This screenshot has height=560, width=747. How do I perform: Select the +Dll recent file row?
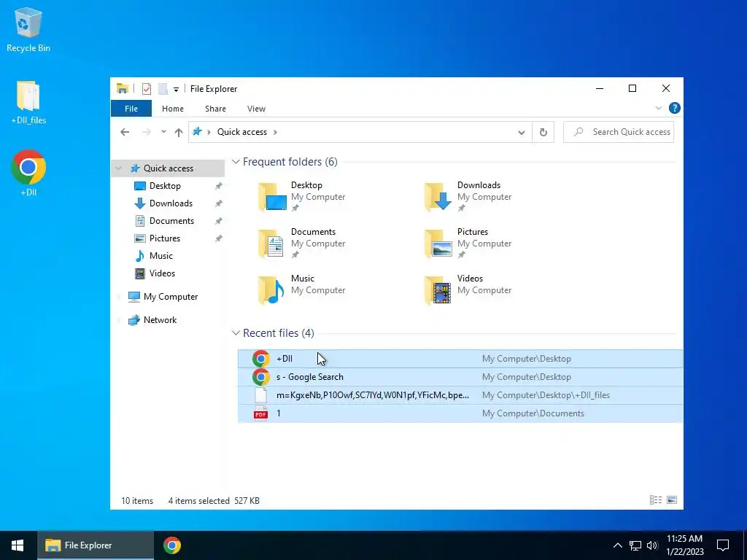(x=460, y=359)
